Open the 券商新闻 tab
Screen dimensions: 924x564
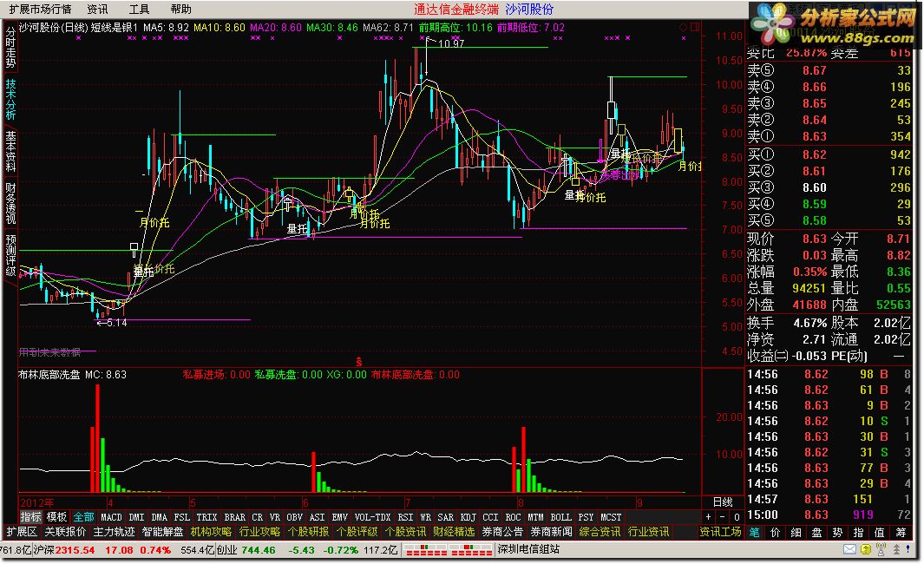551,532
